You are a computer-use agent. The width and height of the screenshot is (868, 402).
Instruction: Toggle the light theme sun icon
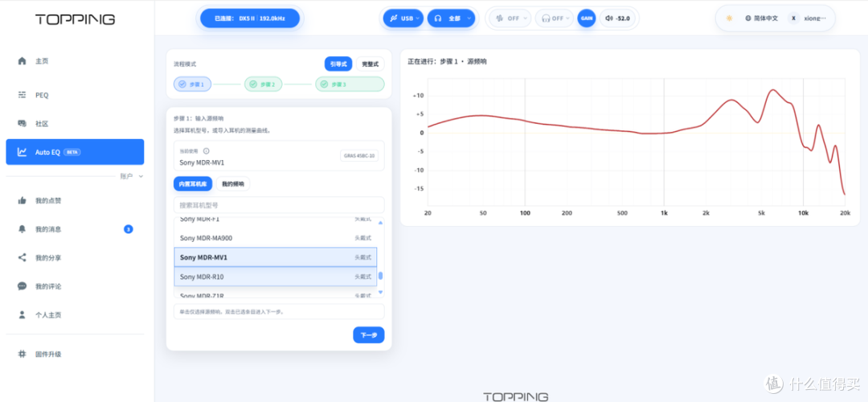click(x=729, y=18)
